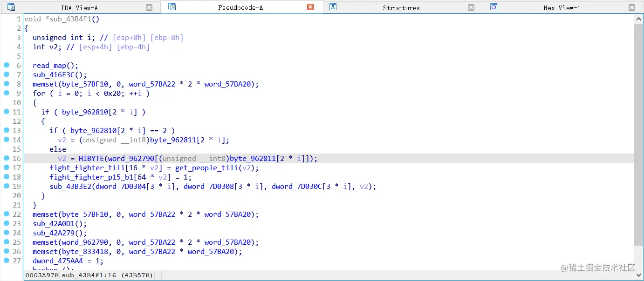This screenshot has width=644, height=281.
Task: Click dword_7D030C argument
Action: tap(295, 187)
